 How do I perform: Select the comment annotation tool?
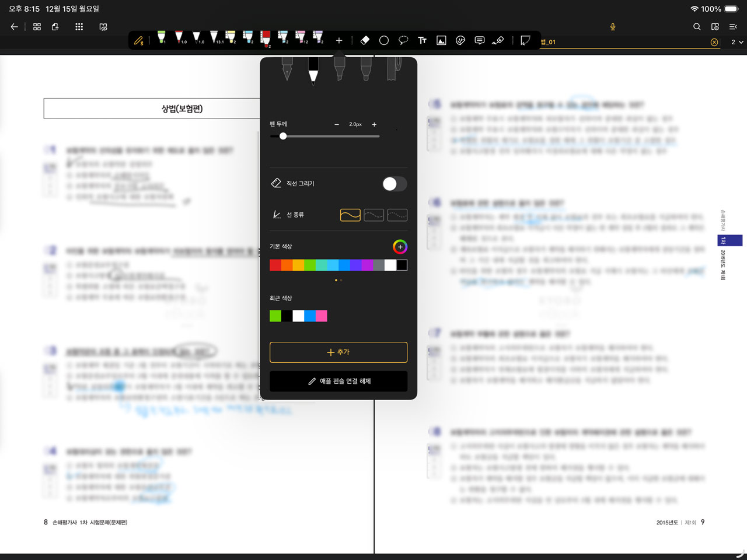click(x=479, y=40)
